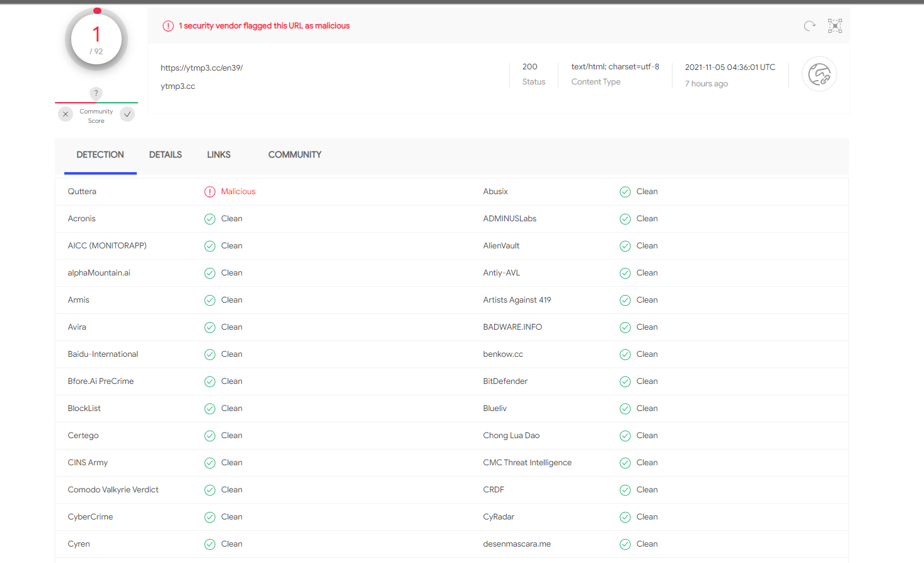This screenshot has width=924, height=563.
Task: Select the alphaMountain.ai vendor name
Action: click(99, 273)
